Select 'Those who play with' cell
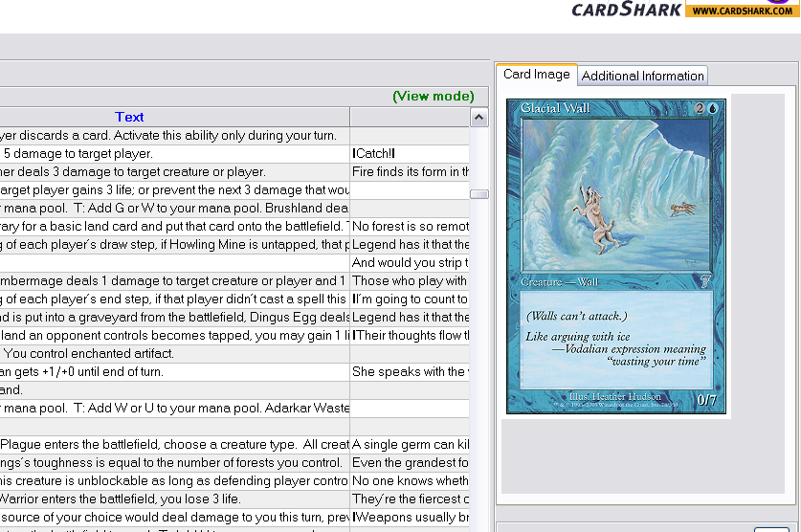801x532 pixels. [x=410, y=280]
